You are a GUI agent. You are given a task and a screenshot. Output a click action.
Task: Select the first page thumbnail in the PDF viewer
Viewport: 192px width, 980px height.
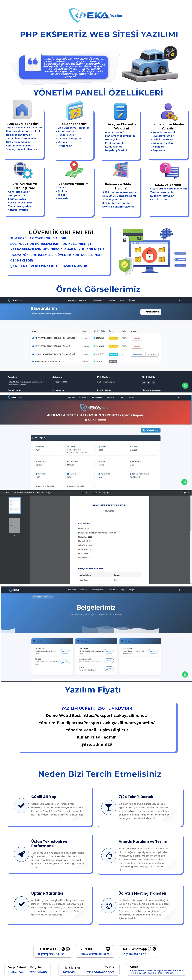[x=14, y=505]
